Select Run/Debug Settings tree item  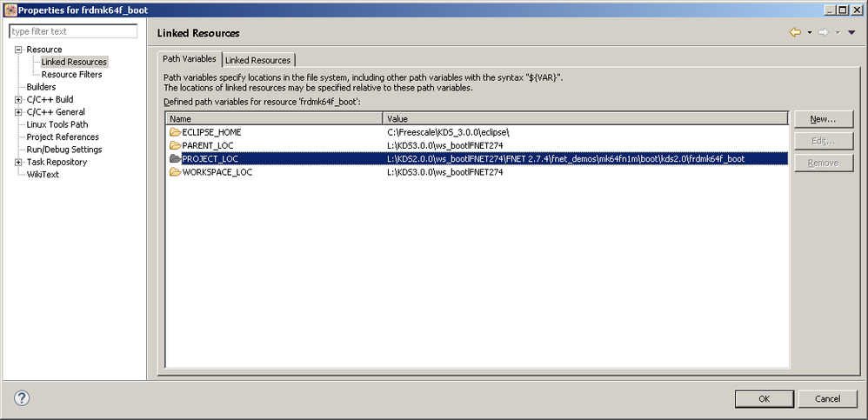tap(64, 150)
